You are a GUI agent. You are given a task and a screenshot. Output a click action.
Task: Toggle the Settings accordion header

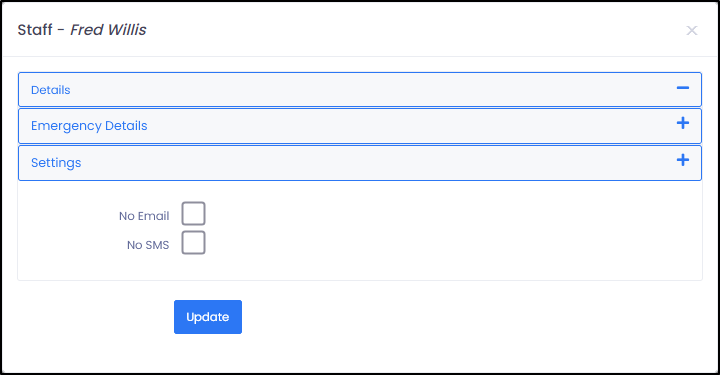pos(360,163)
